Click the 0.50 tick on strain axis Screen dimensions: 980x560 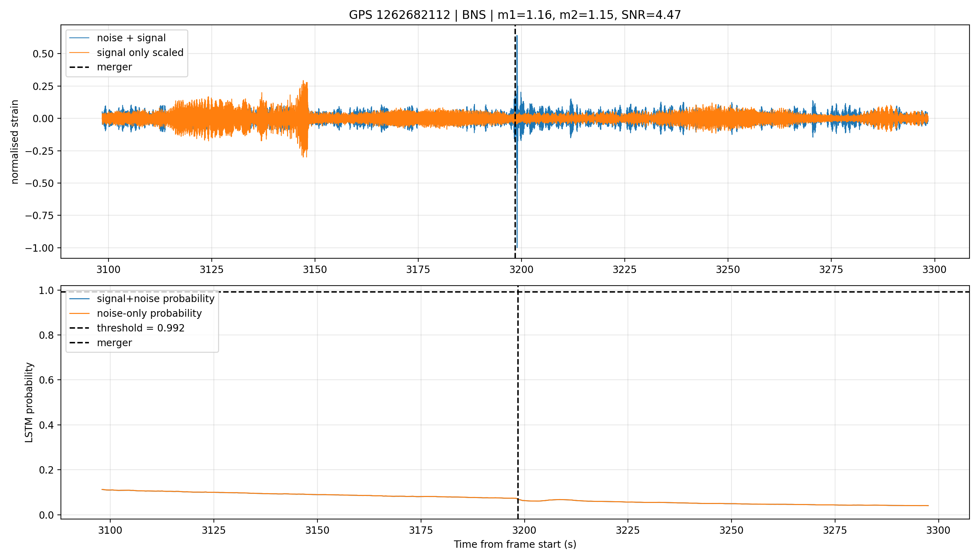[x=43, y=54]
